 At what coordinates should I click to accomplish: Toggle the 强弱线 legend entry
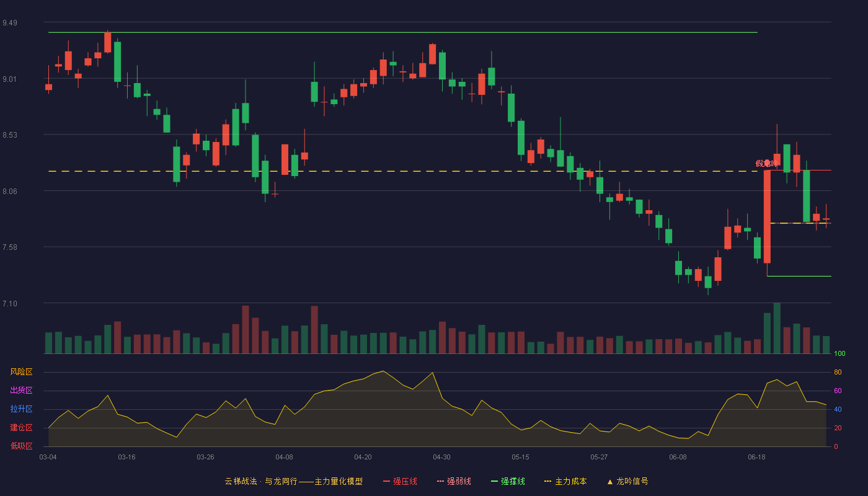pyautogui.click(x=454, y=481)
